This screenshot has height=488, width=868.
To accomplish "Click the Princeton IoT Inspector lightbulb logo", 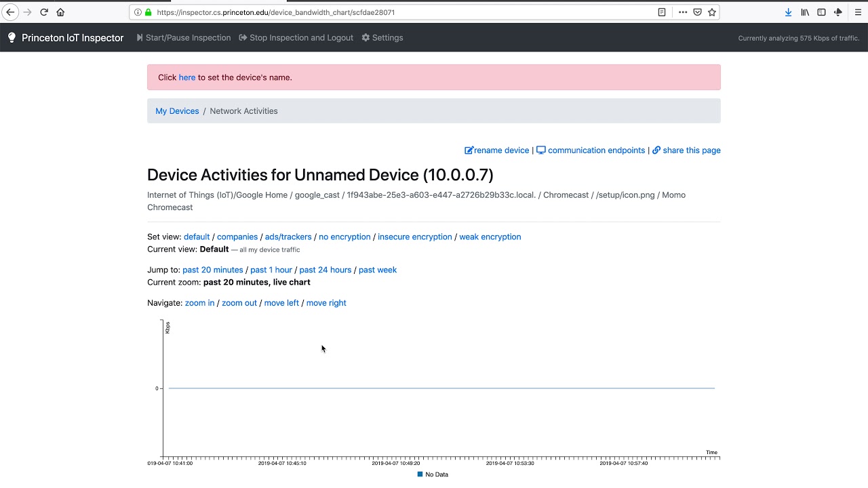I will tap(11, 37).
